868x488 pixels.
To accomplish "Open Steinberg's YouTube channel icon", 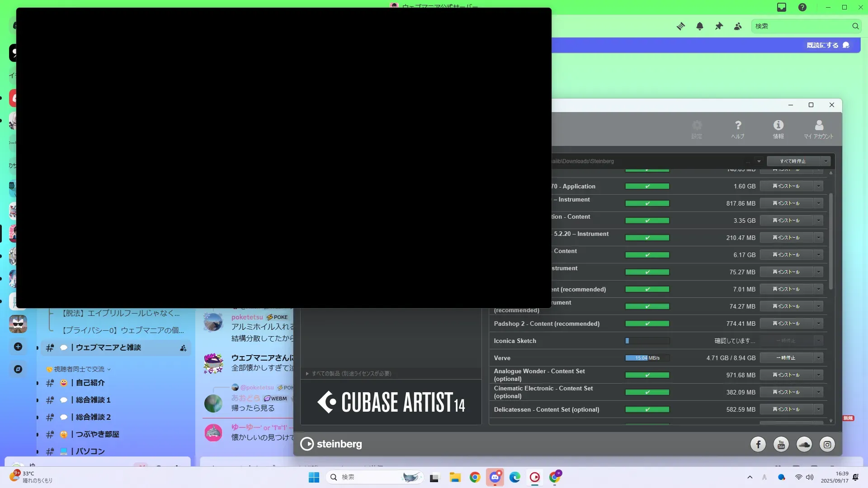I will [x=781, y=445].
